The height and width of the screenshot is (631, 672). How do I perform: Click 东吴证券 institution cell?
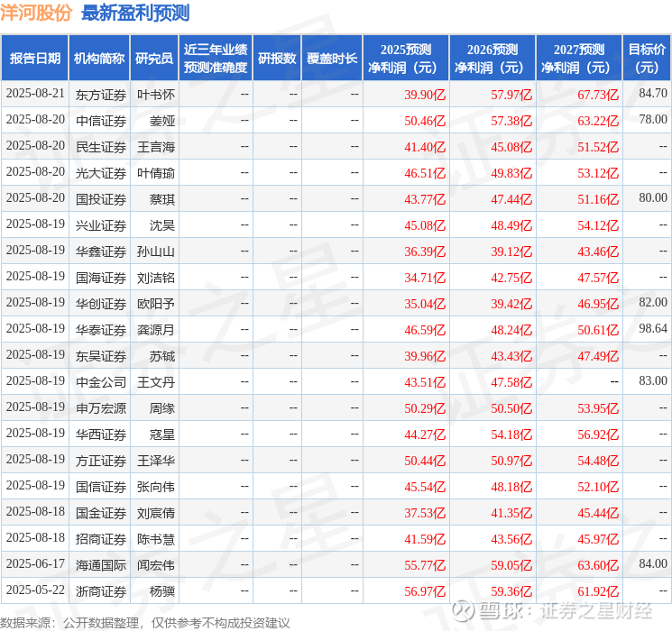pyautogui.click(x=101, y=356)
